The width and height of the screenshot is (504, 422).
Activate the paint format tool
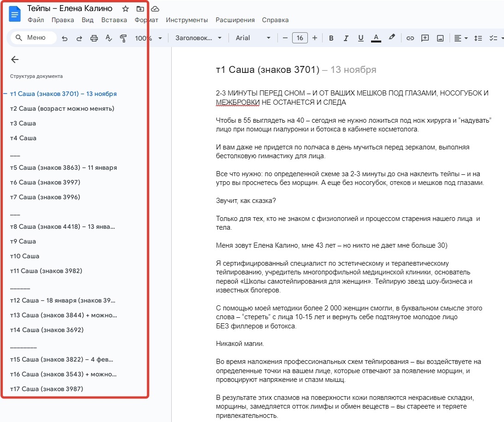click(x=123, y=38)
